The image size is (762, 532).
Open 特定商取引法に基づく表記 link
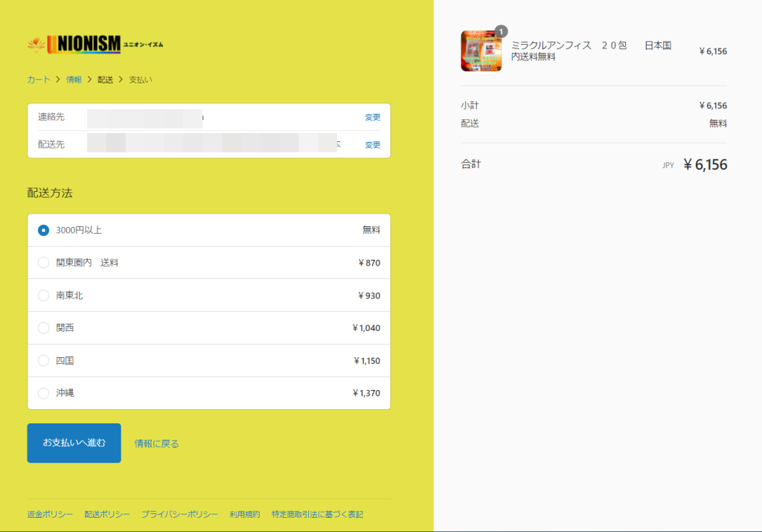pyautogui.click(x=317, y=515)
